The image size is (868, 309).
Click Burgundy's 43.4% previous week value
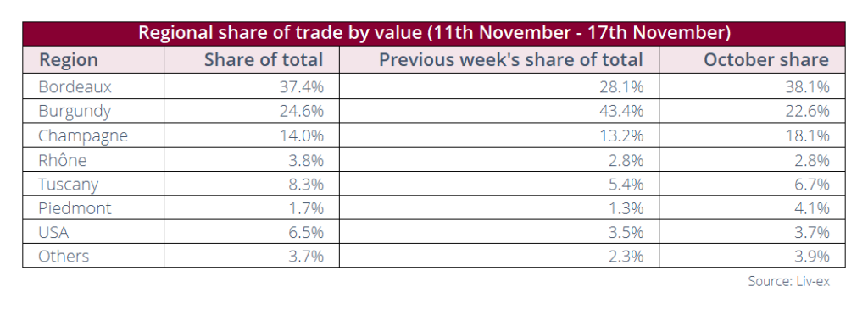coord(622,111)
